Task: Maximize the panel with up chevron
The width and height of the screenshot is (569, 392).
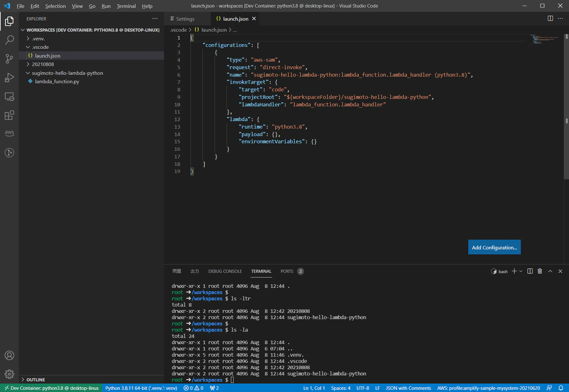Action: tap(550, 271)
